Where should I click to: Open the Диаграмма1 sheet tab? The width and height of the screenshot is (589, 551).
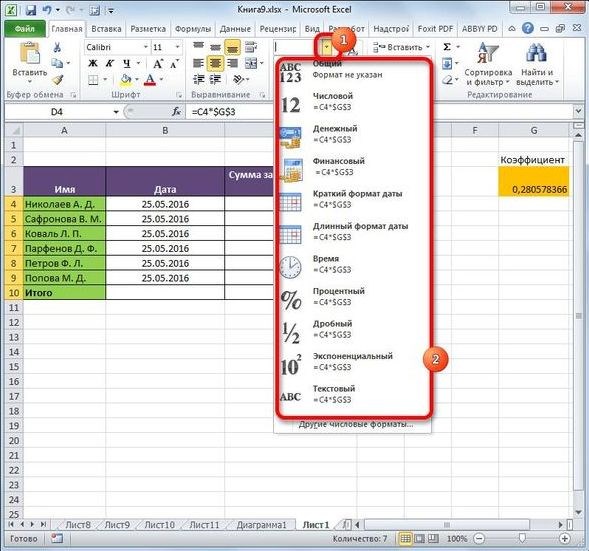[x=261, y=525]
